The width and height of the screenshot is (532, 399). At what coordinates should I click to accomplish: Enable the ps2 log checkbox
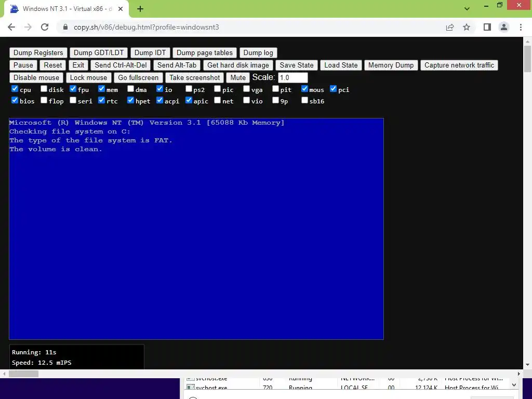[x=189, y=89]
